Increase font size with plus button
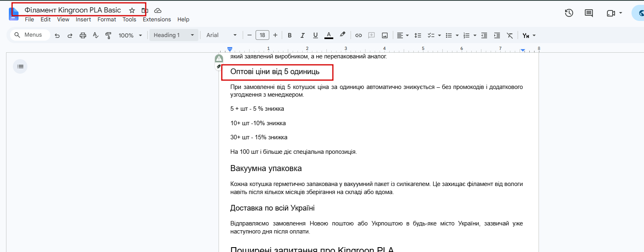The width and height of the screenshot is (644, 252). [275, 35]
